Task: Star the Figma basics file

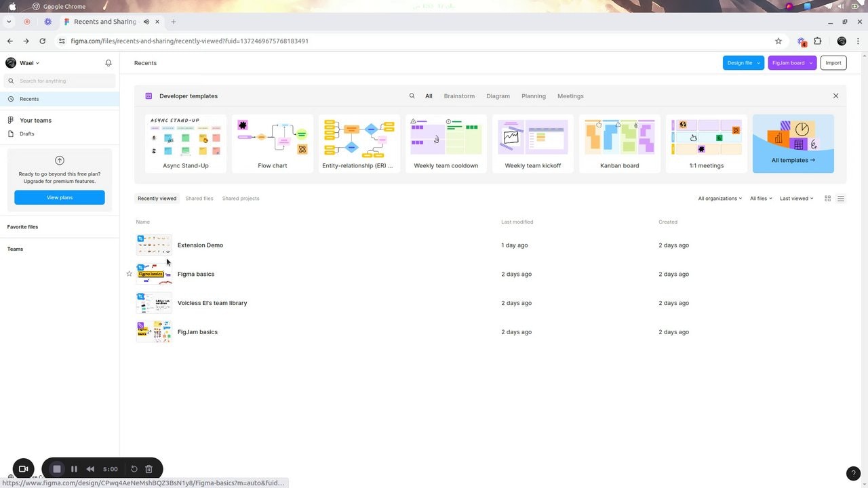Action: tap(129, 274)
